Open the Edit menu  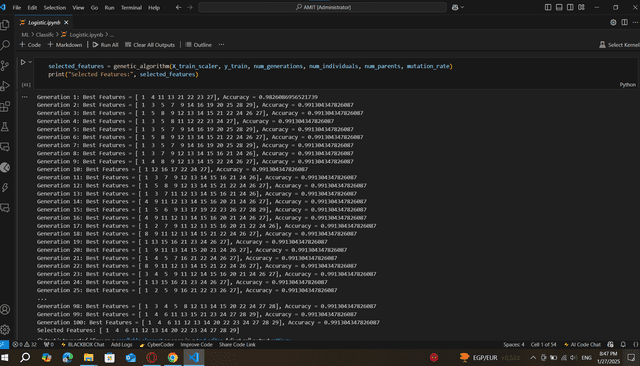[x=32, y=7]
